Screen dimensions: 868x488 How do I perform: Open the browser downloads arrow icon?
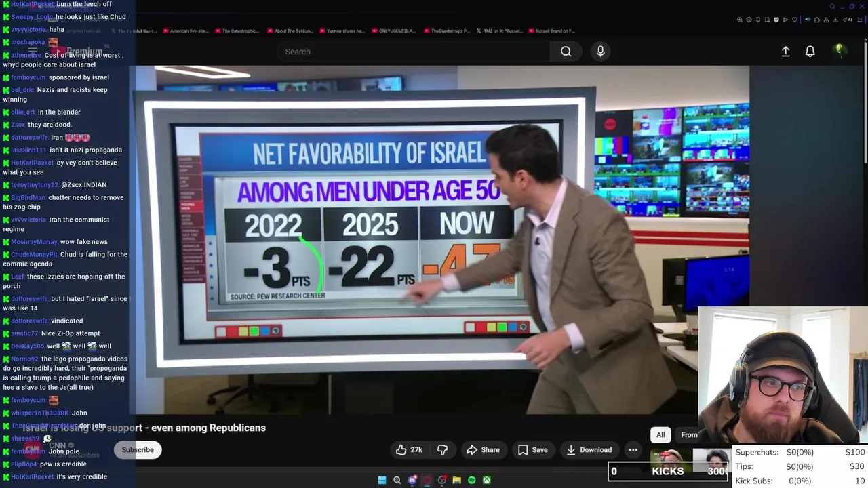click(x=835, y=20)
